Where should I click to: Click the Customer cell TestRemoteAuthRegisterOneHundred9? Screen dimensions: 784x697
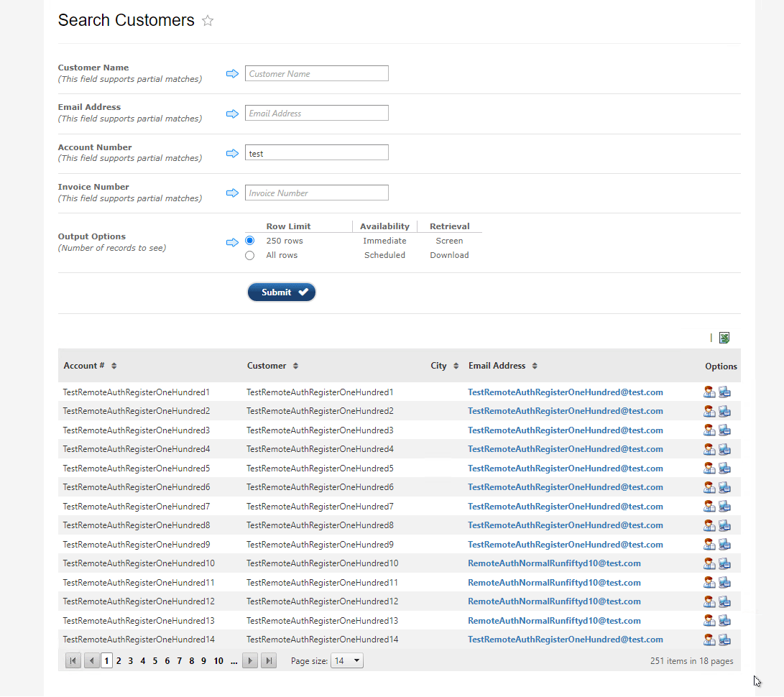pos(320,545)
